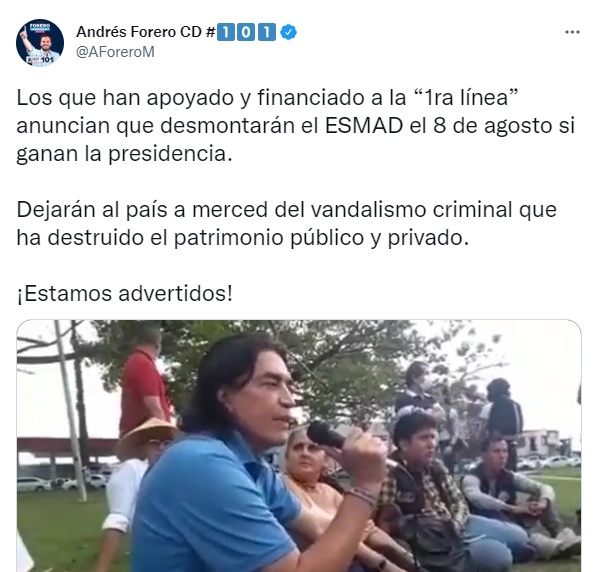Open Andrés Forero's profile avatar picture
Image resolution: width=594 pixels, height=572 pixels.
point(40,42)
